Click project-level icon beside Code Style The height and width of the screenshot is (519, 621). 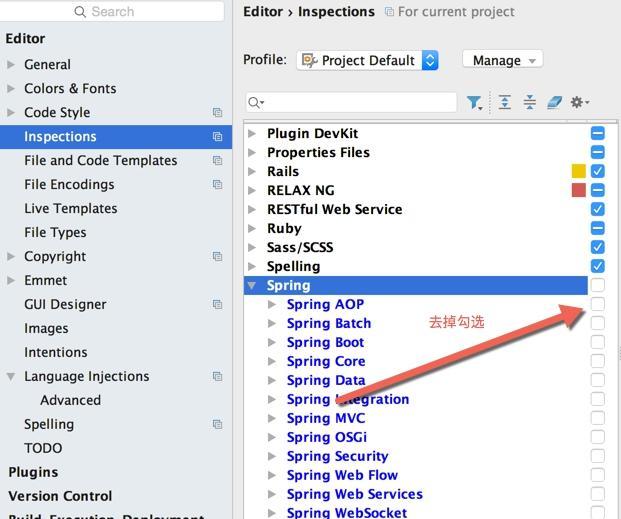[x=217, y=113]
